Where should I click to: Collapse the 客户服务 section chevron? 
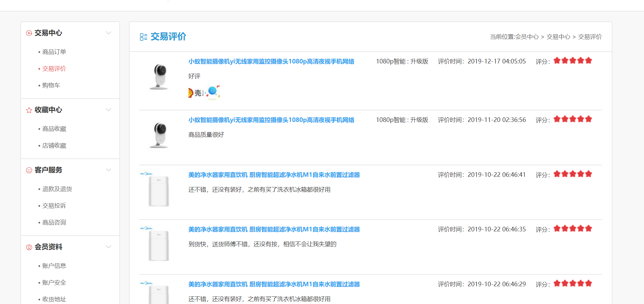(109, 170)
